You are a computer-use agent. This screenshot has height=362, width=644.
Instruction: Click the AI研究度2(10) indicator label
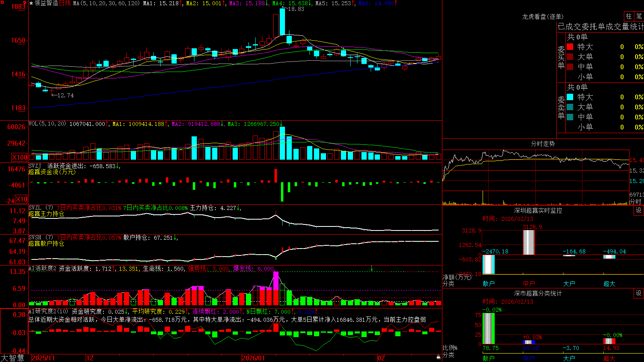click(48, 311)
